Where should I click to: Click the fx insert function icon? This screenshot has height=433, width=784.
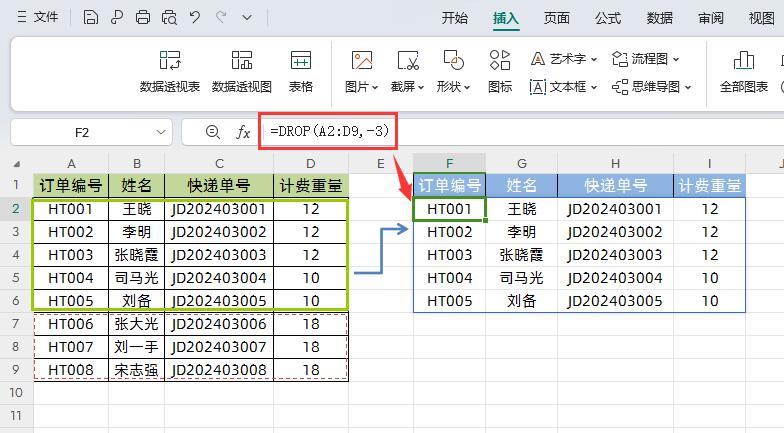(x=243, y=132)
